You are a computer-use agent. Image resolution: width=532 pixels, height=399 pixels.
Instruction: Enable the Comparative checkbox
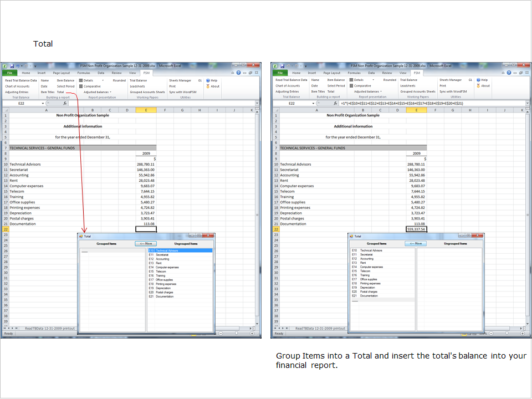(81, 86)
